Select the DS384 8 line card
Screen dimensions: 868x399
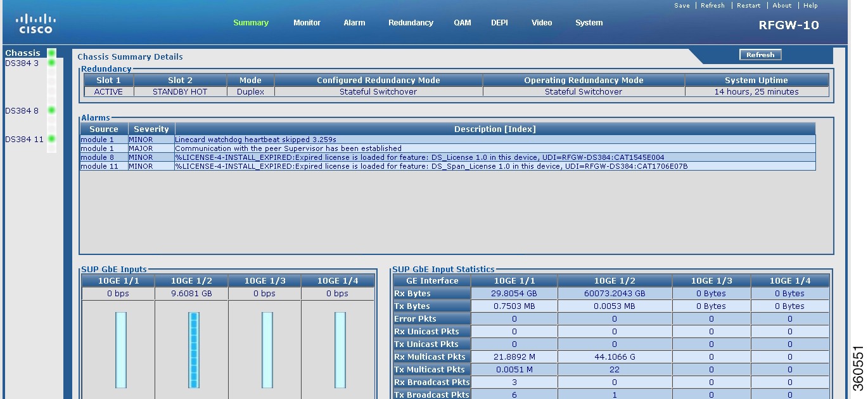22,110
